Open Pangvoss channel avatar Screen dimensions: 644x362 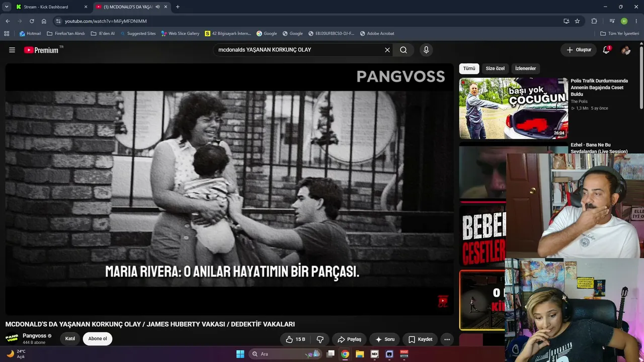tap(12, 339)
